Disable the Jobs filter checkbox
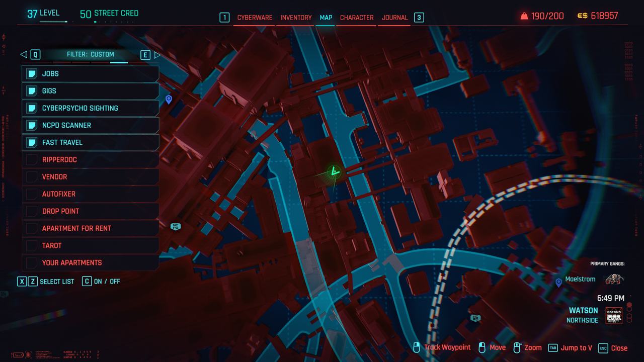Viewport: 644px width, 362px height. (32, 74)
